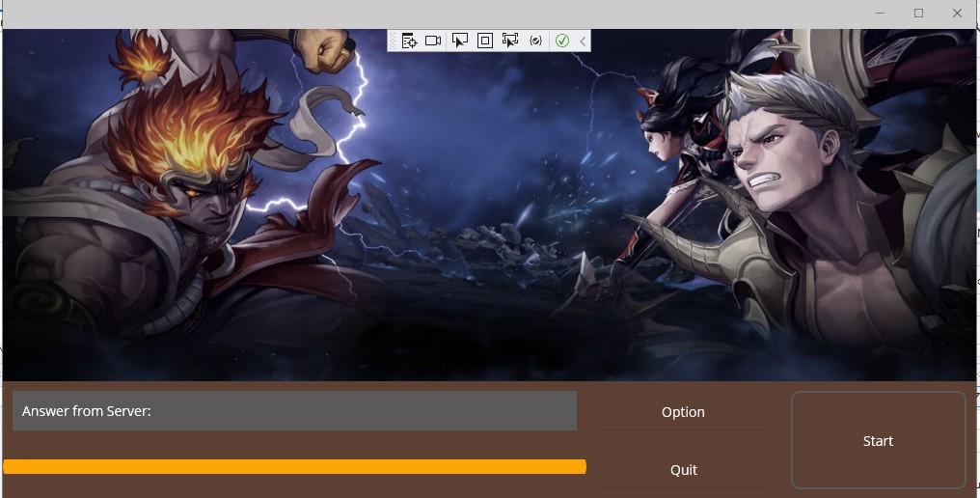Image resolution: width=980 pixels, height=498 pixels.
Task: Open Live Visual Tree from debug toolbar
Action: 409,41
